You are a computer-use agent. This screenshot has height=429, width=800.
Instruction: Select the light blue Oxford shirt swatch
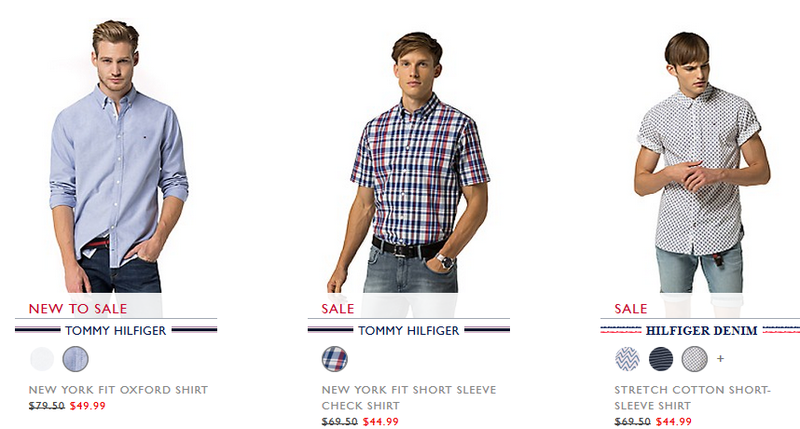(76, 359)
